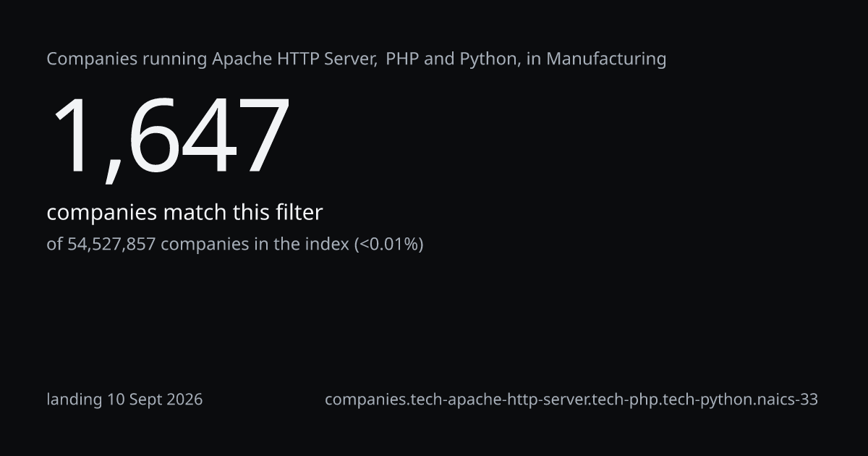Click 'tech-python' segment in the slug
Screen dimensions: 868x456
[702, 400]
